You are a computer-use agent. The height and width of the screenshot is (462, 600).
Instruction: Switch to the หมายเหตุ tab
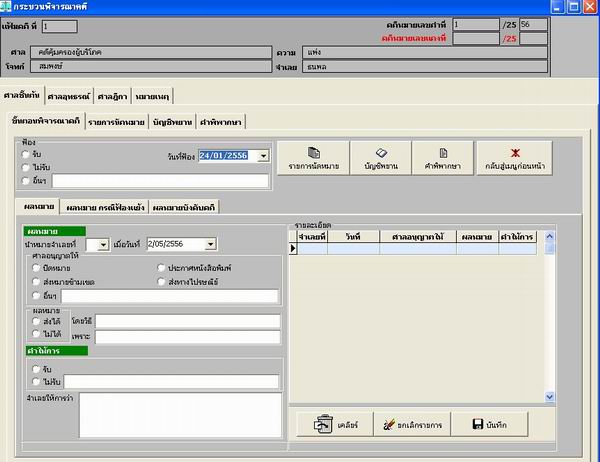coord(152,96)
